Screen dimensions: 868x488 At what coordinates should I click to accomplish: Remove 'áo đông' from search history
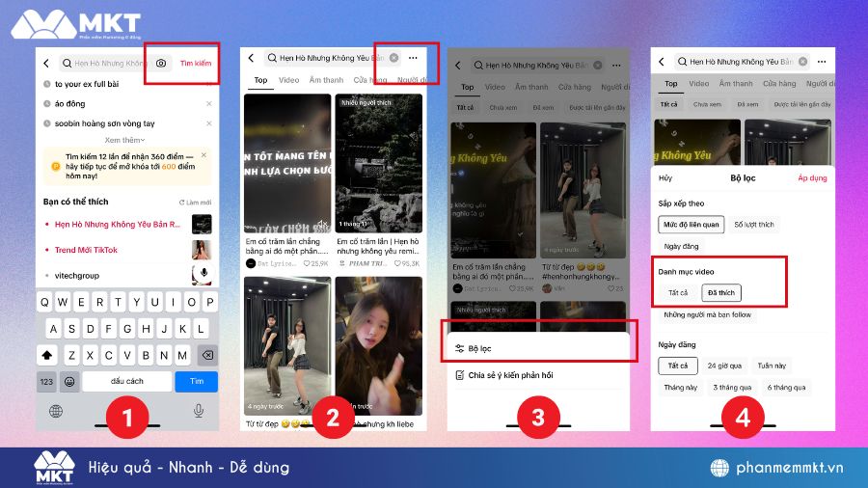pos(208,103)
